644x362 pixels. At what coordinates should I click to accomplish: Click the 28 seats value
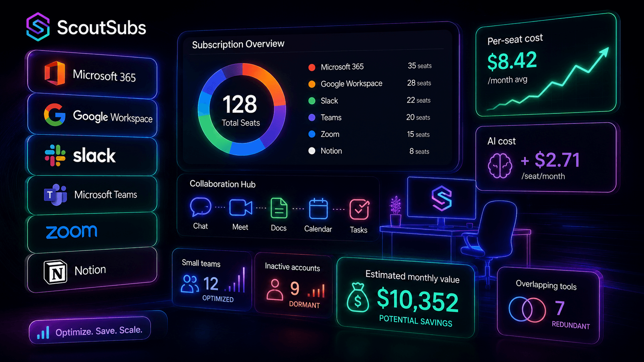coord(419,83)
